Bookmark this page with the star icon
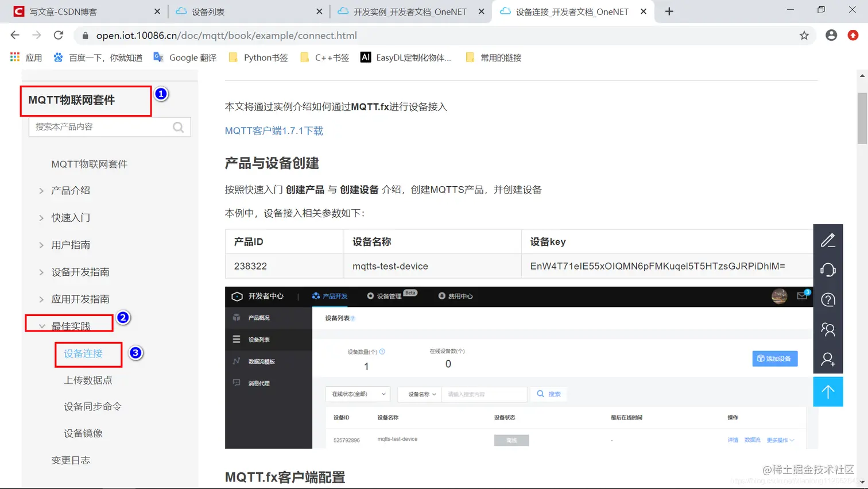This screenshot has width=868, height=489. click(804, 35)
